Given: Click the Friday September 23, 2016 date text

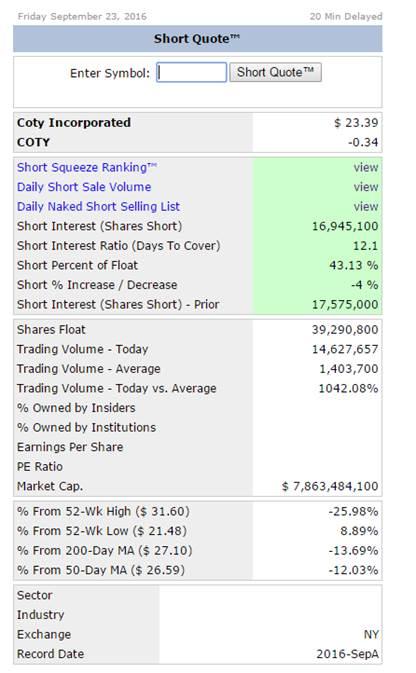Looking at the screenshot, I should point(82,17).
